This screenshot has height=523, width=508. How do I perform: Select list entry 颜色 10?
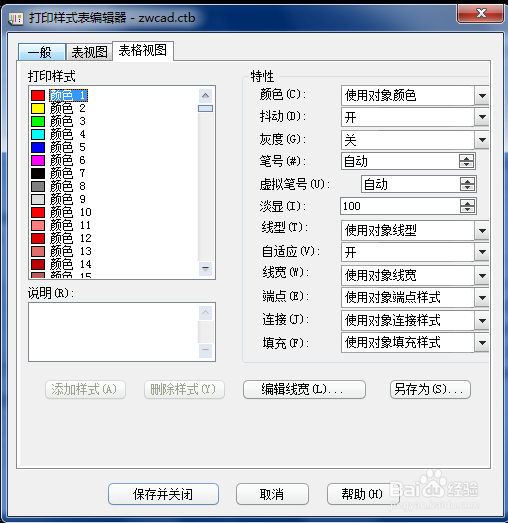[71, 212]
